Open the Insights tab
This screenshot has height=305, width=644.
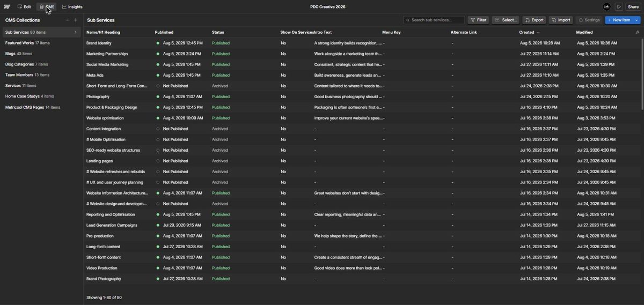(x=72, y=6)
